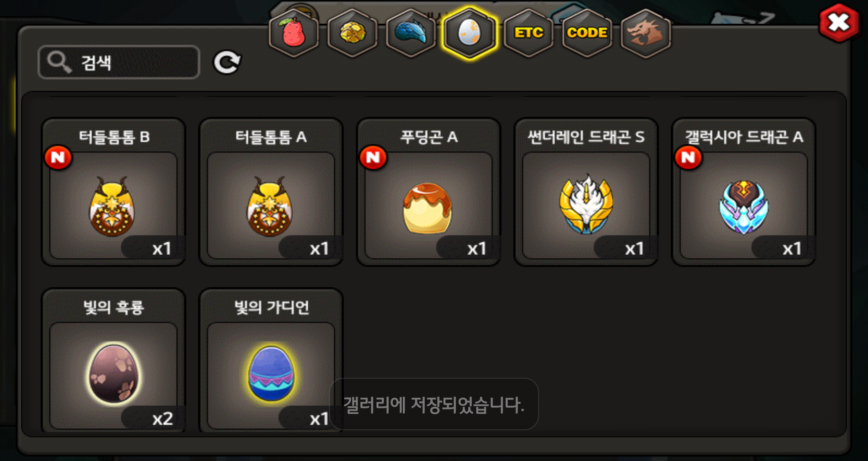
Task: Dismiss the 갤러리에 저장되었습니다 toast message
Action: [x=434, y=404]
